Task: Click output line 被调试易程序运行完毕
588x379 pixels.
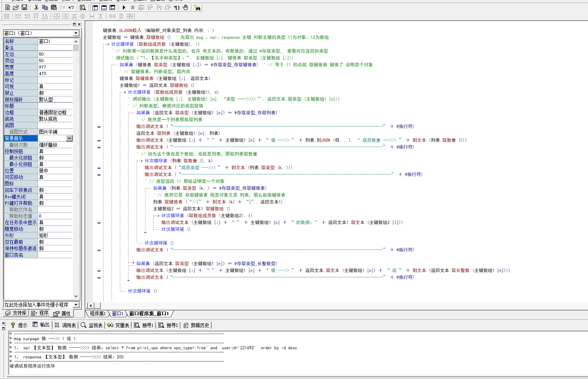Action: point(32,366)
